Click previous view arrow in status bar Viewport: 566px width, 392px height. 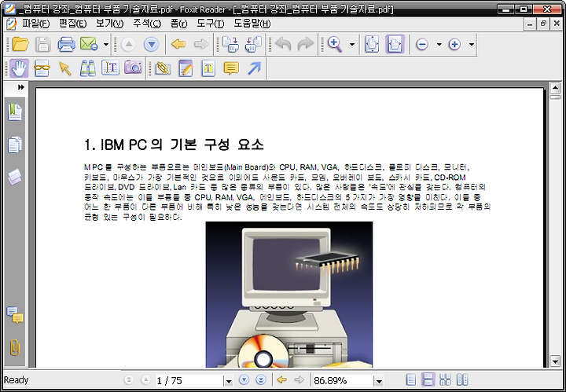tap(281, 379)
